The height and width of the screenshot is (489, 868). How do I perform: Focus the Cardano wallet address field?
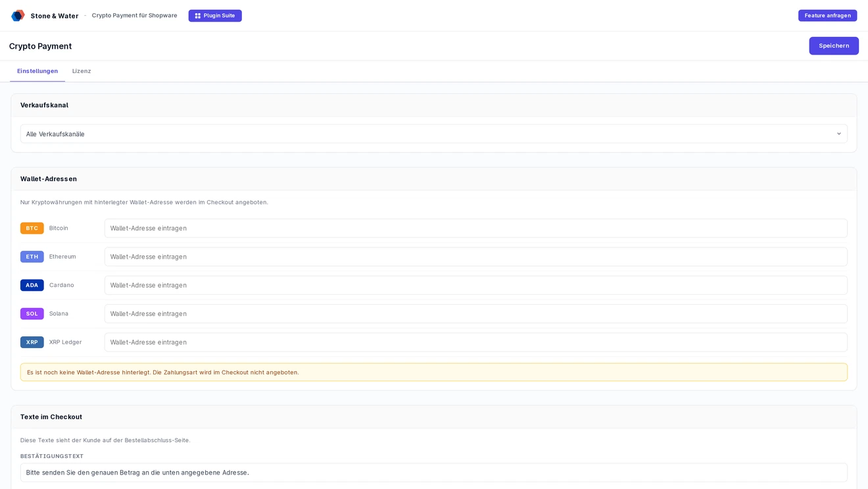coord(476,285)
